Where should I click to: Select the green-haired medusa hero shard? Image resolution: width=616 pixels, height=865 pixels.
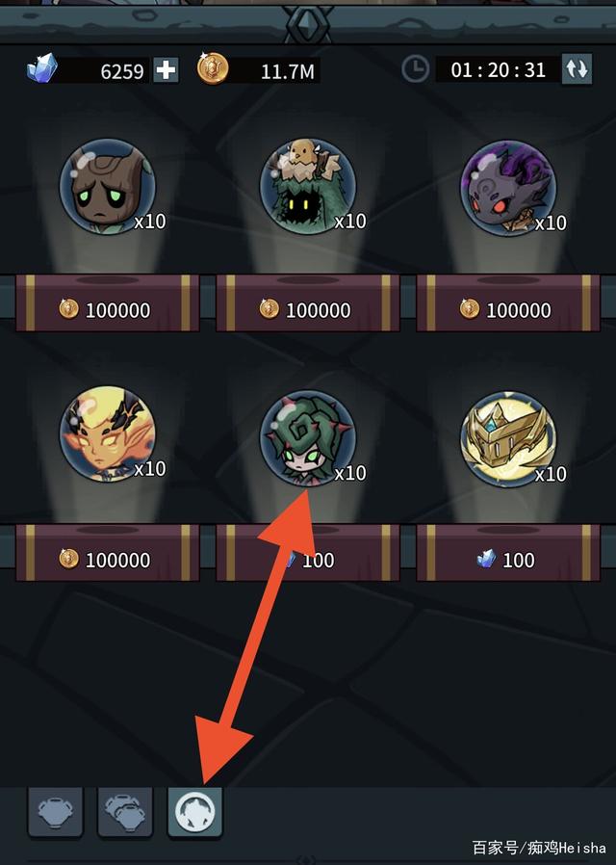(307, 438)
